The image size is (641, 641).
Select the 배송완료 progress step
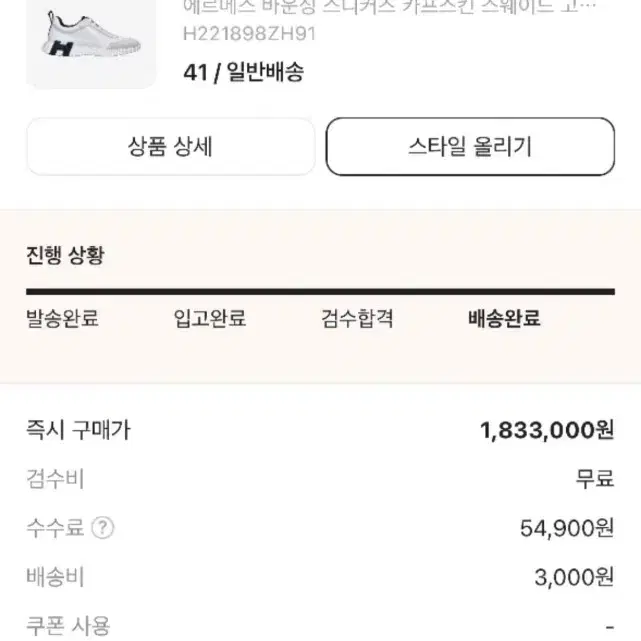(x=504, y=318)
